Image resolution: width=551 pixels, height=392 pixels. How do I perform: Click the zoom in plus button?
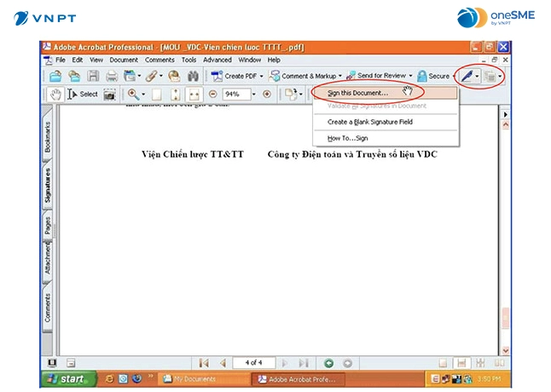click(267, 94)
